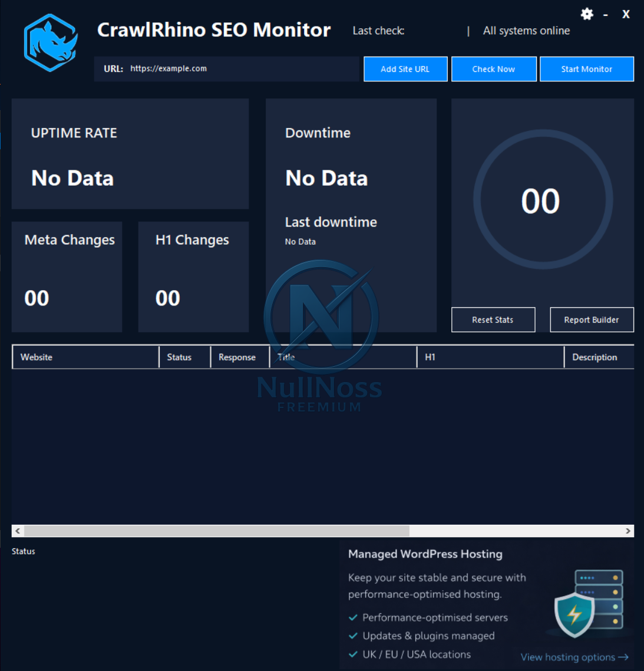Click the checkmark beside Performance-optimised servers
The width and height of the screenshot is (644, 671).
(x=353, y=617)
